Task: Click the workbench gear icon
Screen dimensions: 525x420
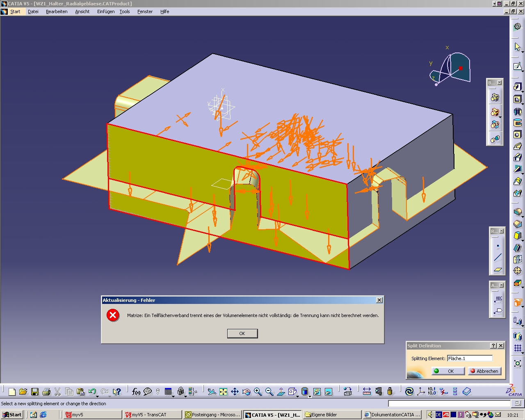Action: click(518, 26)
